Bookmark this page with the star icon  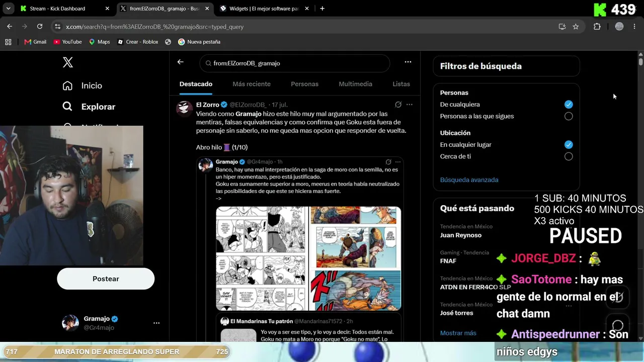coord(576,27)
